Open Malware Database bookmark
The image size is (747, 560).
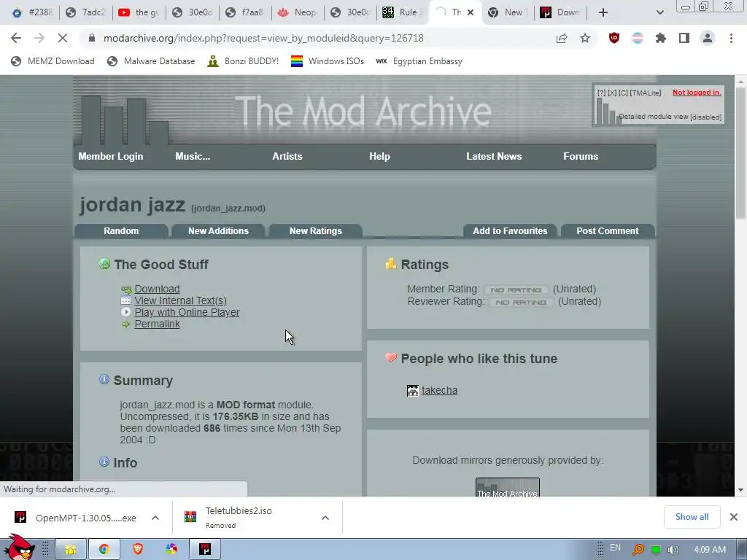pos(152,61)
